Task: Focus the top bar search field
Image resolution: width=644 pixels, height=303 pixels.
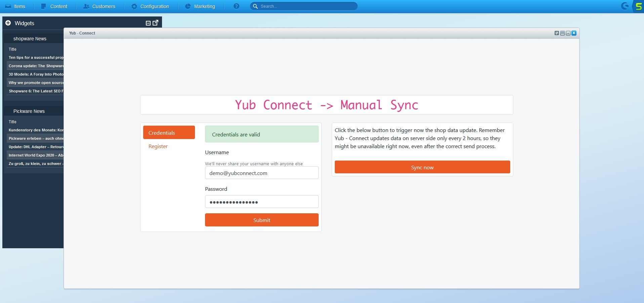Action: 304,6
